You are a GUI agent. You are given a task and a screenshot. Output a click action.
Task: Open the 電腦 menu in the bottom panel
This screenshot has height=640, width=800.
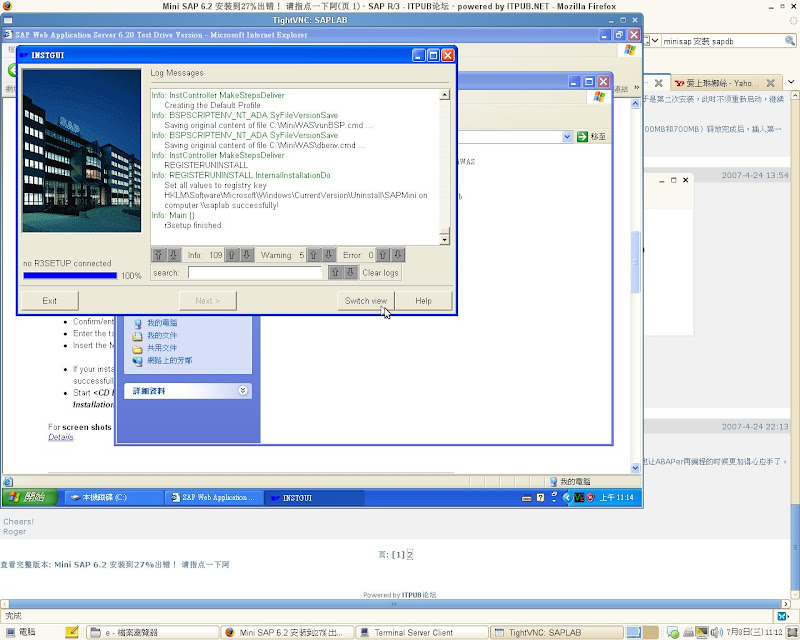coord(21,632)
